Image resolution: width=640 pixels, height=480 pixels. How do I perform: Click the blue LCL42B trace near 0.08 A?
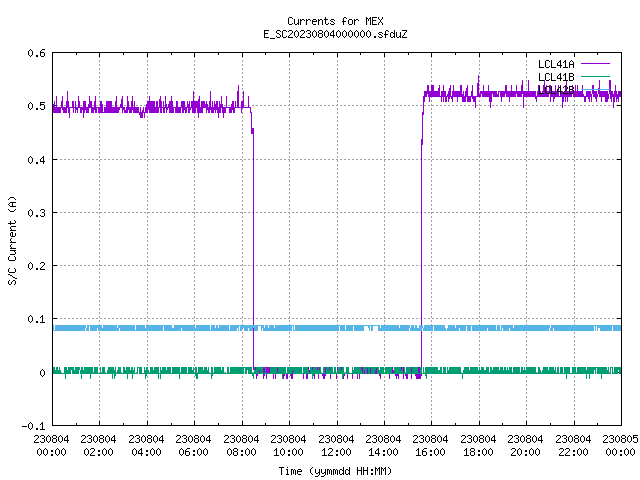[337, 328]
